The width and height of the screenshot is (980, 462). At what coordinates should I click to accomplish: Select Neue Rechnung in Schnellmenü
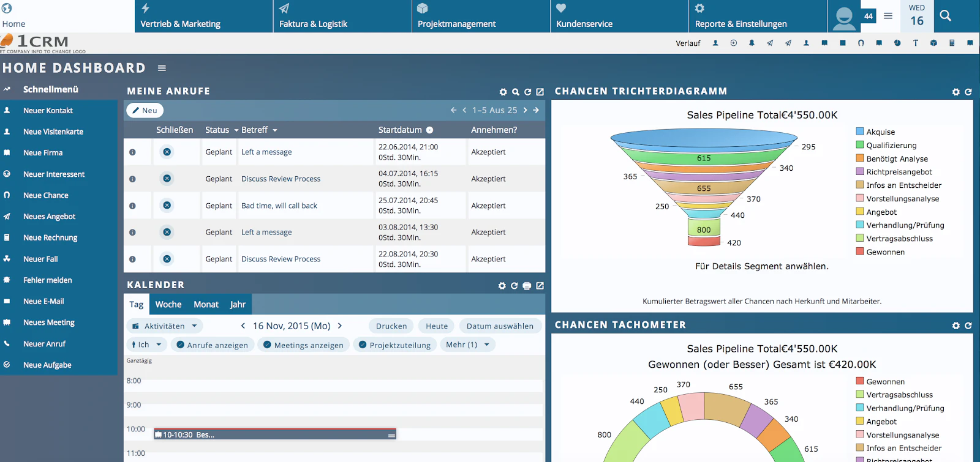tap(50, 237)
